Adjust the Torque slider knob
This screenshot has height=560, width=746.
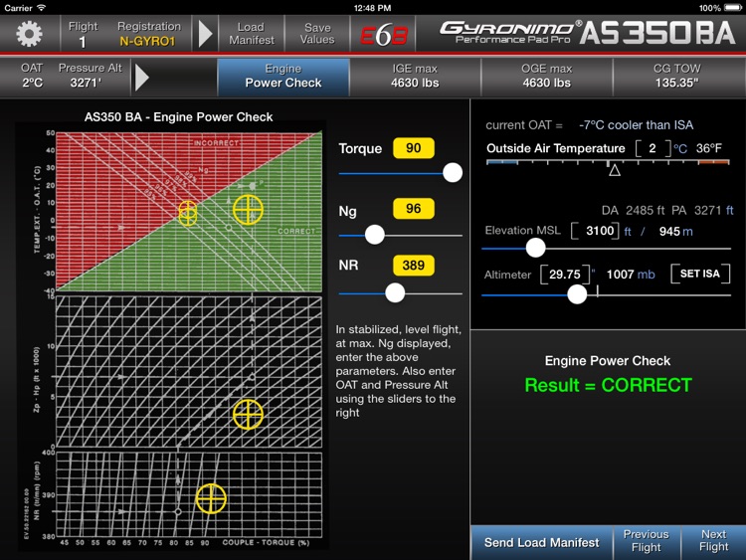pos(453,172)
